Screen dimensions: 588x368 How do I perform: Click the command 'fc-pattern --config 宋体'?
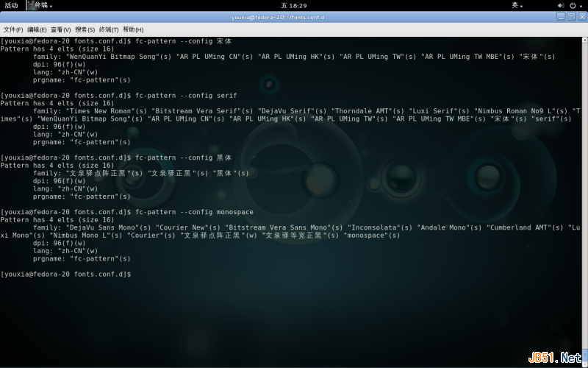click(183, 41)
